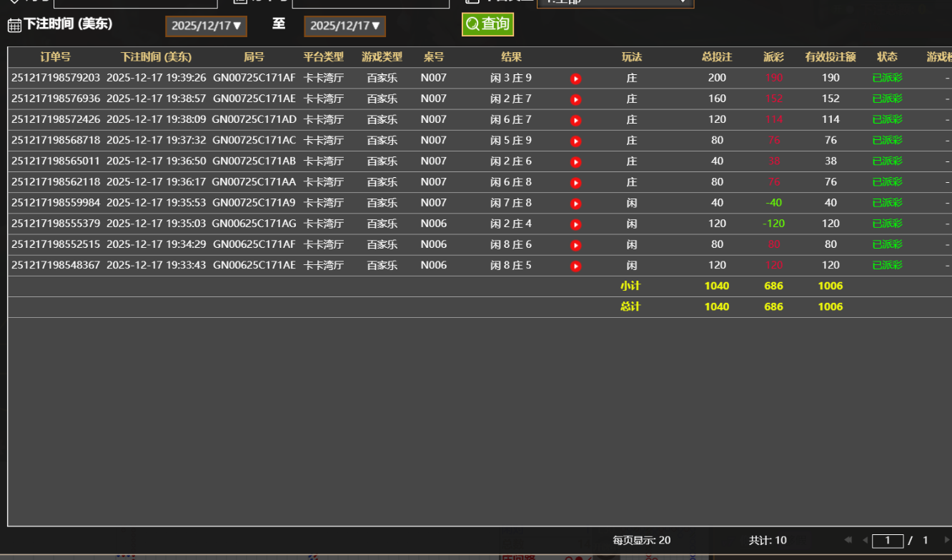Open the start date dropdown
This screenshot has width=952, height=560.
point(206,26)
